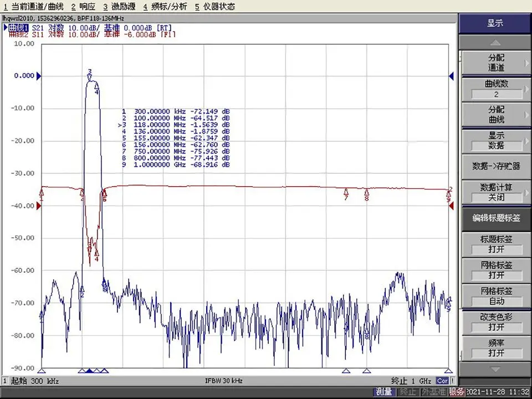Open the 响应 menu
The height and width of the screenshot is (399, 532).
(x=84, y=7)
